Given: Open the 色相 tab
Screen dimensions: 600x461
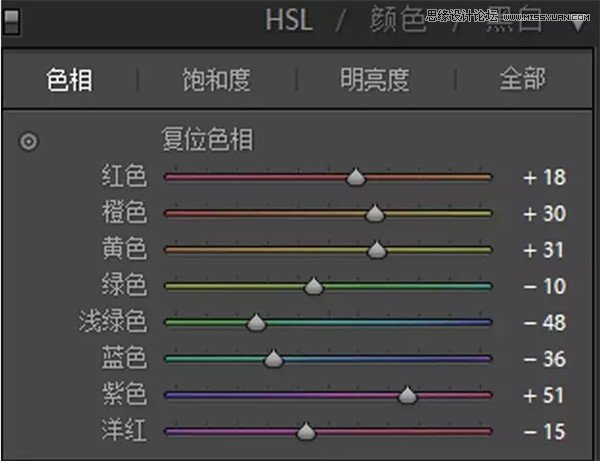Looking at the screenshot, I should click(x=69, y=80).
